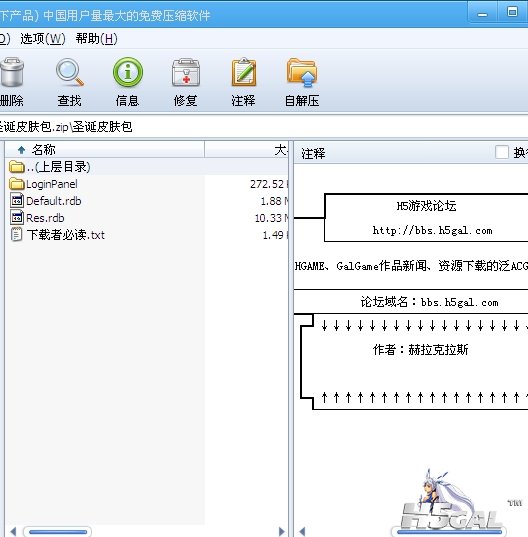
Task: Click the Repair (修复) first-aid icon
Action: [x=186, y=72]
